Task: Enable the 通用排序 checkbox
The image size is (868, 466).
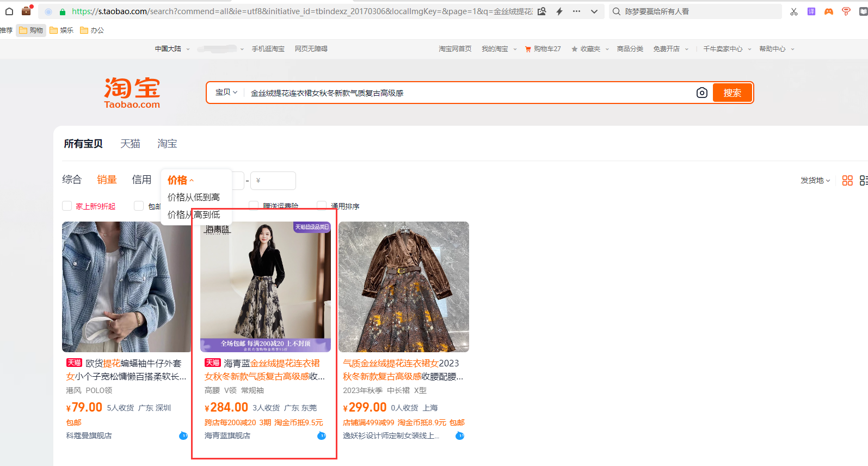Action: click(322, 206)
